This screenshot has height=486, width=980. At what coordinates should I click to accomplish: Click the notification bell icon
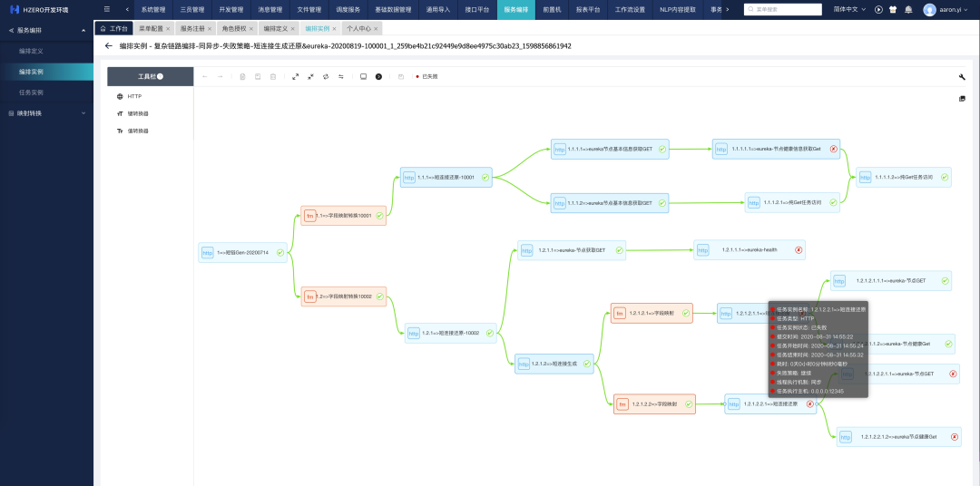click(908, 10)
